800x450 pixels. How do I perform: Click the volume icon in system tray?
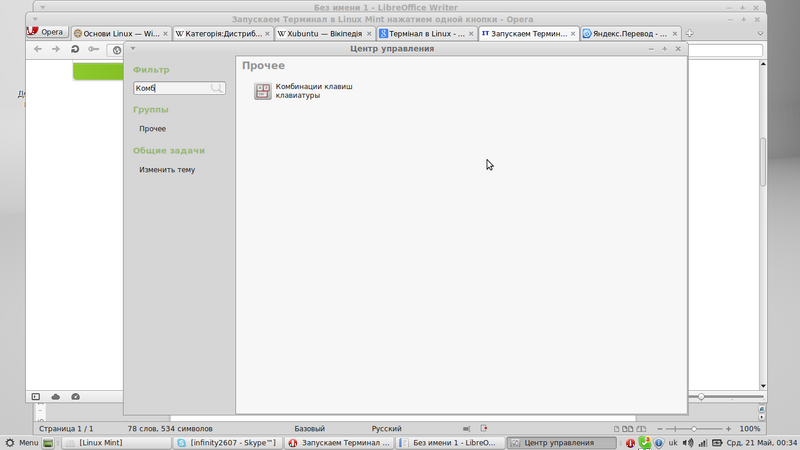tap(687, 442)
